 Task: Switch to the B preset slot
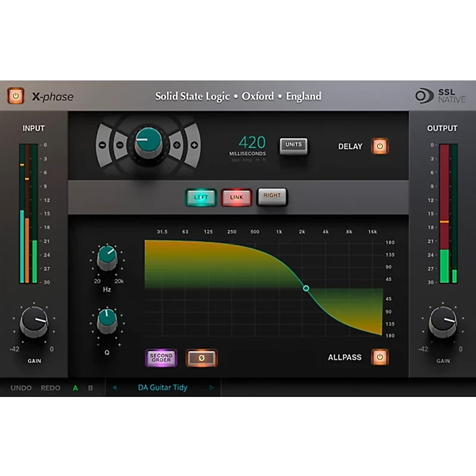(90, 388)
